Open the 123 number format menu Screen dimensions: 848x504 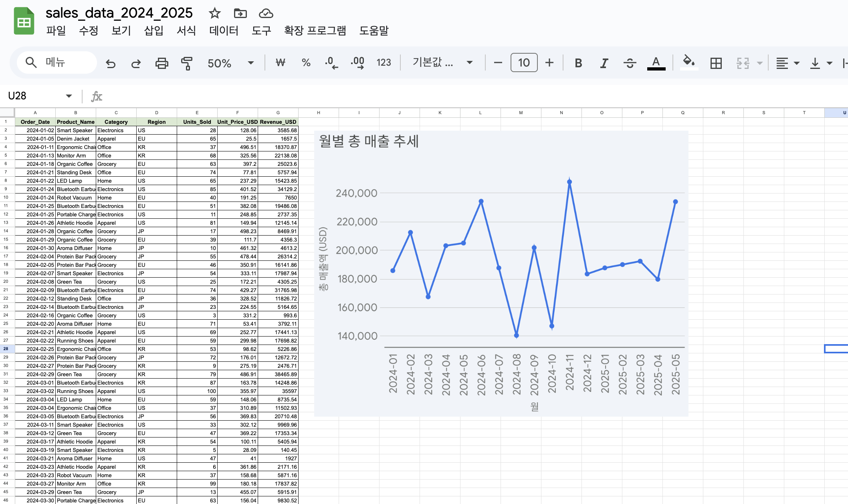(x=384, y=62)
